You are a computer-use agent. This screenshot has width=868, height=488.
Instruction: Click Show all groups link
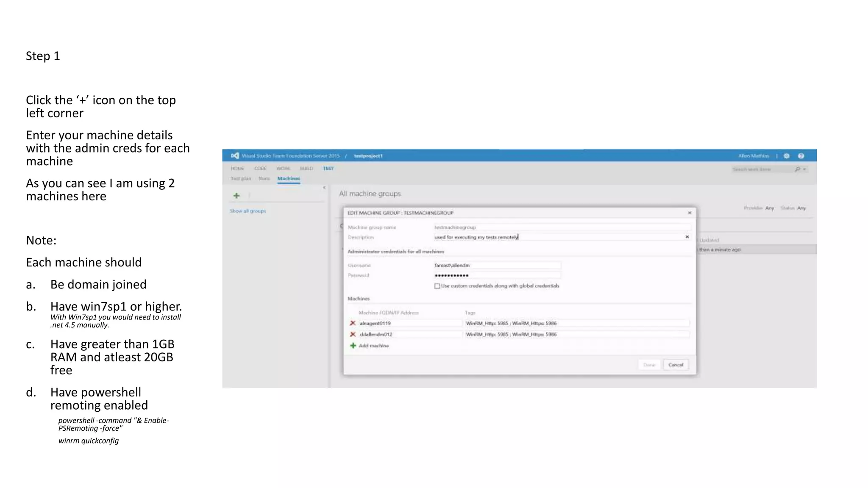pyautogui.click(x=248, y=211)
